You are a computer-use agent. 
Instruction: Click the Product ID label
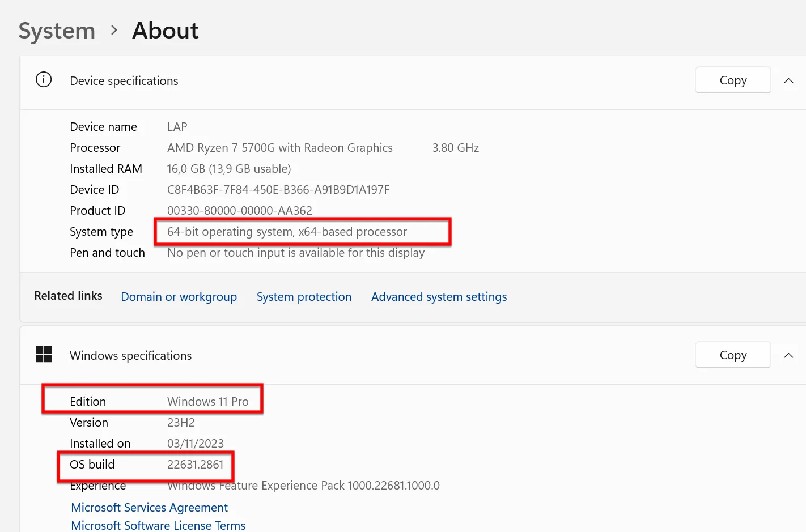pos(97,211)
